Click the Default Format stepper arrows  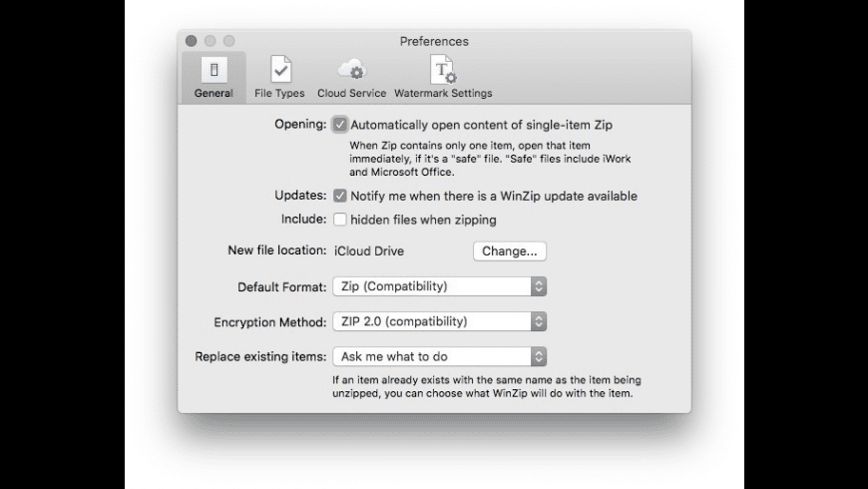[x=539, y=286]
